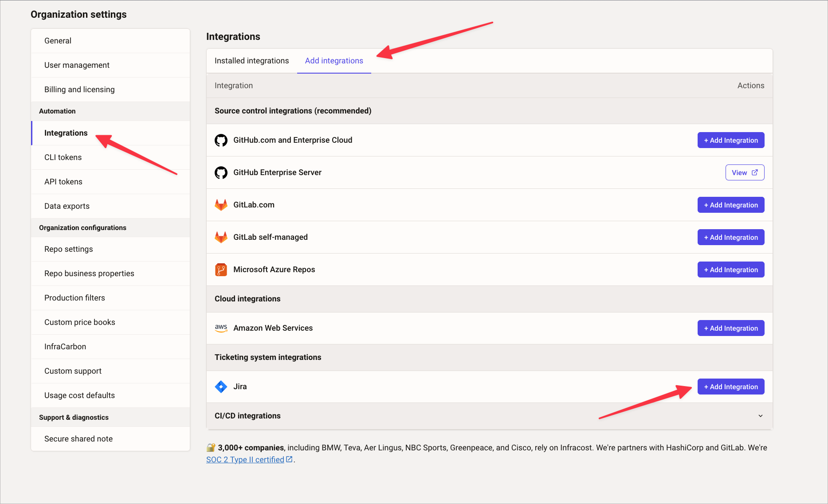Viewport: 828px width, 504px height.
Task: Open Repo business properties
Action: (x=110, y=273)
